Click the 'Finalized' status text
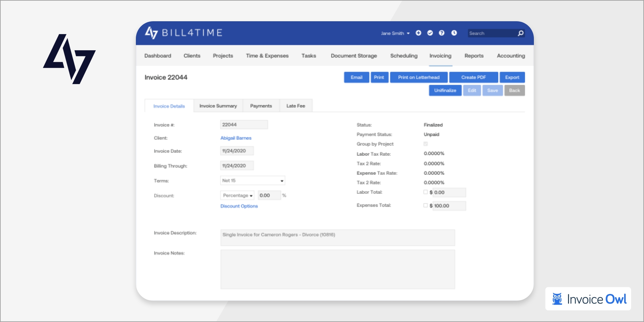644x322 pixels. 433,125
